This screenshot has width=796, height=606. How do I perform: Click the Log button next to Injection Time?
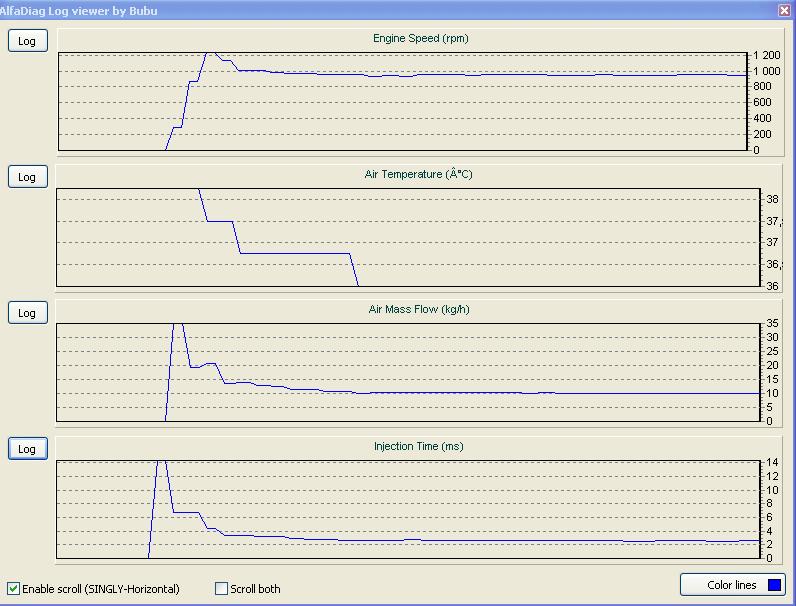(x=27, y=449)
